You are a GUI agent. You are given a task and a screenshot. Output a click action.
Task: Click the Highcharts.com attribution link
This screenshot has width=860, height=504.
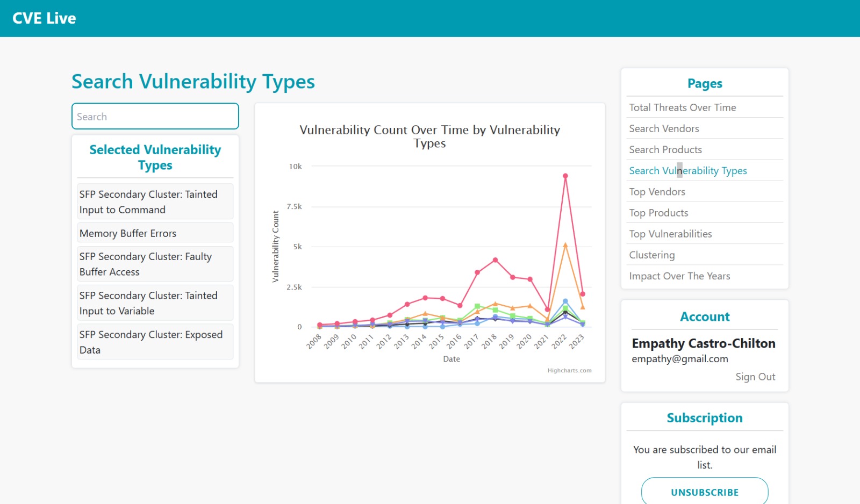coord(569,370)
